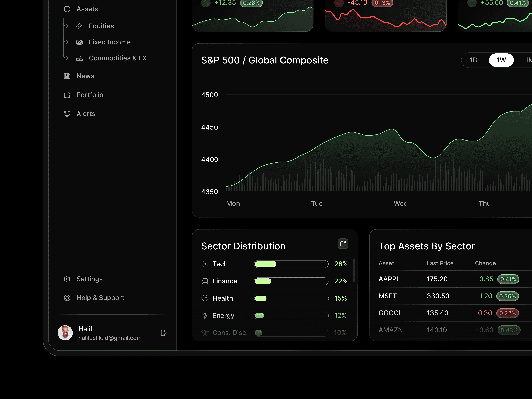Click Halil's profile avatar
The width and height of the screenshot is (532, 399).
(65, 333)
